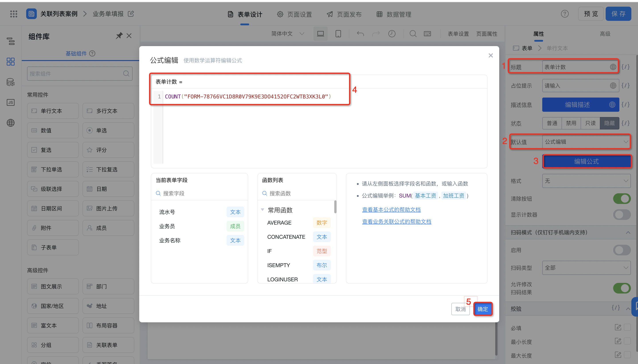The width and height of the screenshot is (638, 364).
Task: Click the 搜索函数 input
Action: [x=297, y=193]
